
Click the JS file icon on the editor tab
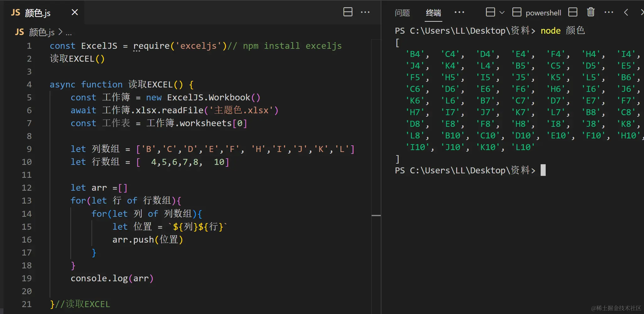point(15,12)
